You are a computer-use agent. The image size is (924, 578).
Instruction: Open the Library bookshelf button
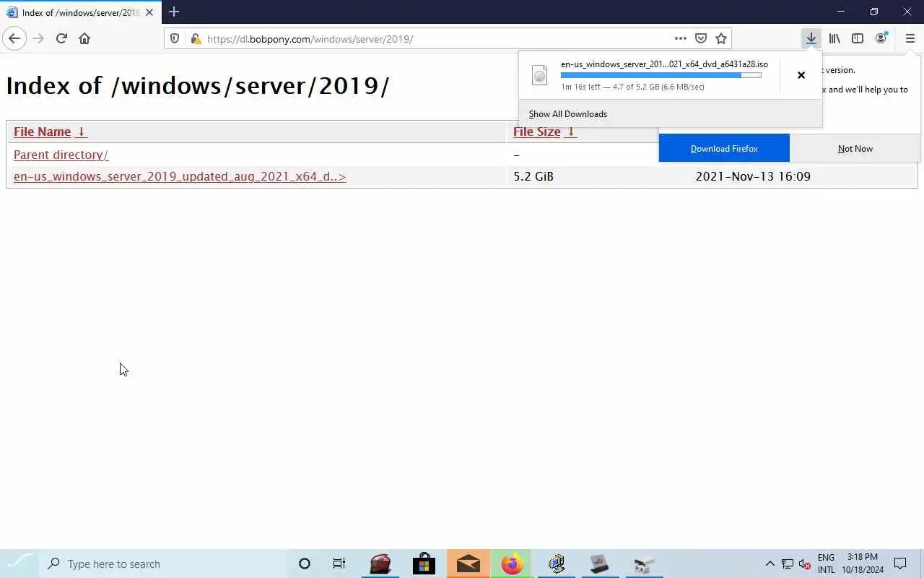[x=834, y=38]
